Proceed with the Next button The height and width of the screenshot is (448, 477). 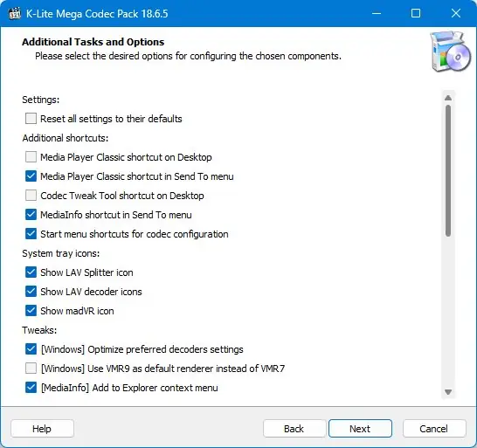pos(360,429)
